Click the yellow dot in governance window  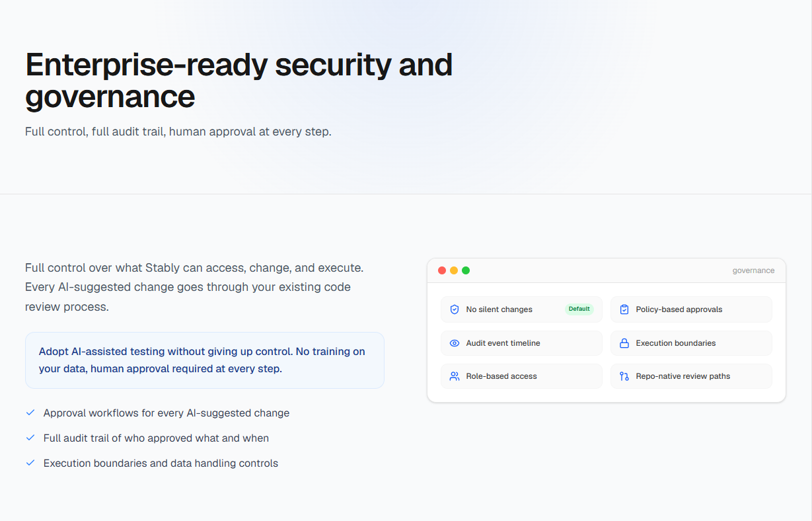[x=454, y=270]
